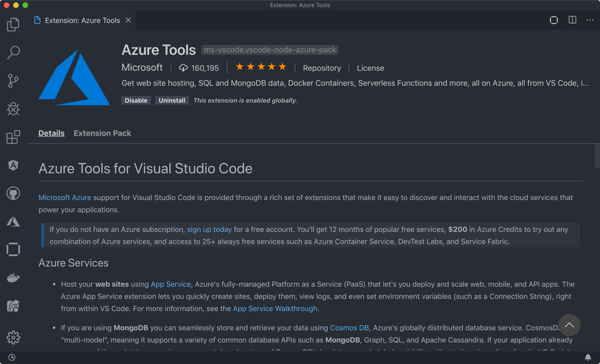Image resolution: width=600 pixels, height=364 pixels.
Task: Open the Docker sidebar view
Action: click(13, 277)
